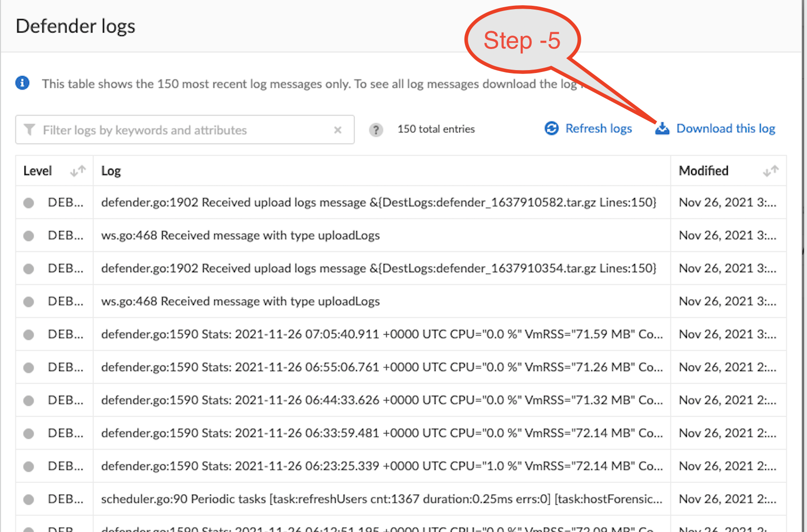Viewport: 807px width, 532px height.
Task: Click the Modified column header
Action: 703,170
